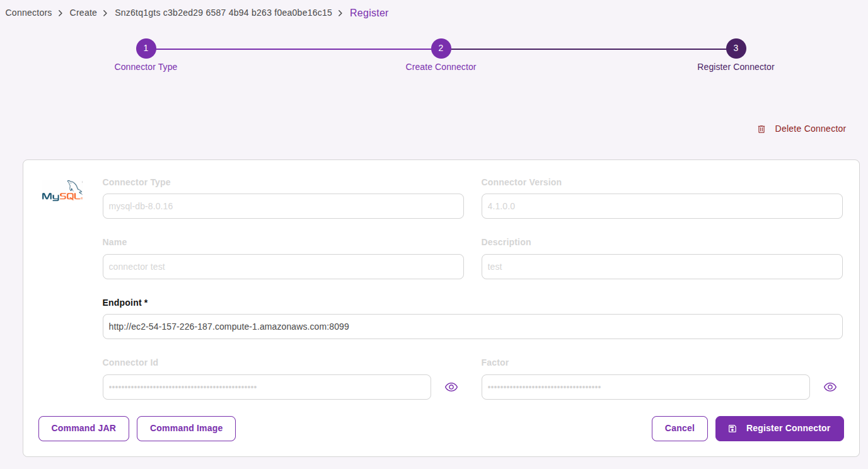The image size is (868, 469).
Task: Open the Create Connector step
Action: [x=441, y=66]
